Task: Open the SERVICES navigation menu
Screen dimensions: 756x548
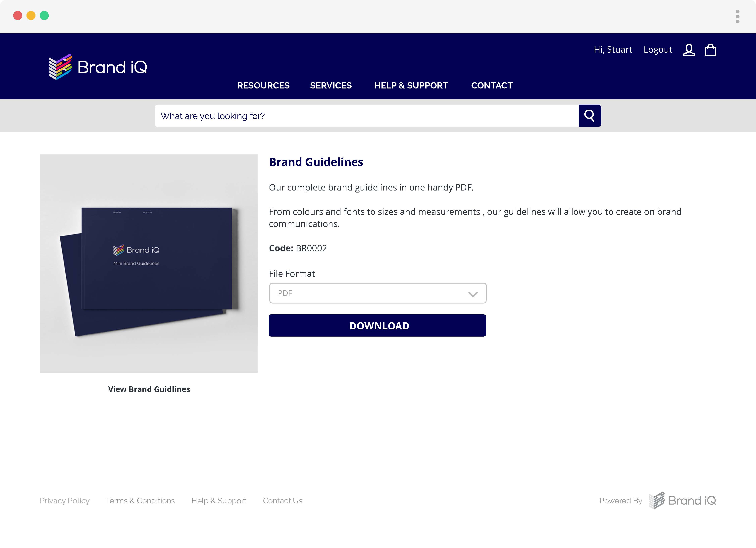Action: 331,86
